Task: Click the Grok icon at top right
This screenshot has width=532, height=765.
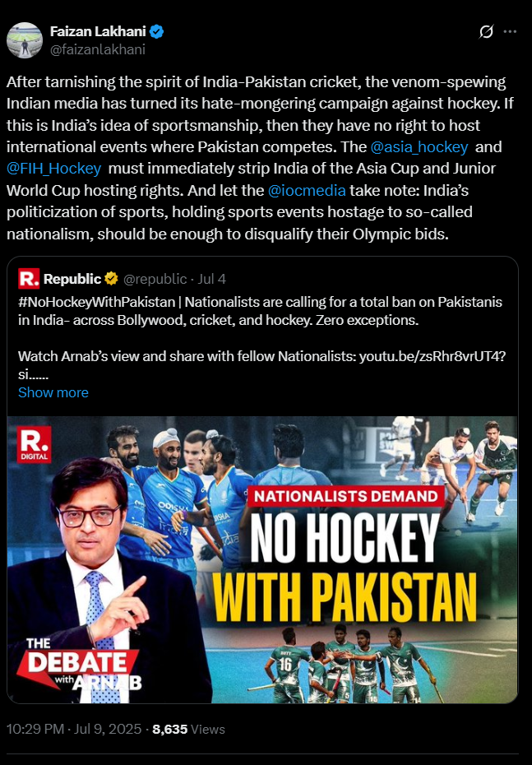Action: click(x=486, y=32)
